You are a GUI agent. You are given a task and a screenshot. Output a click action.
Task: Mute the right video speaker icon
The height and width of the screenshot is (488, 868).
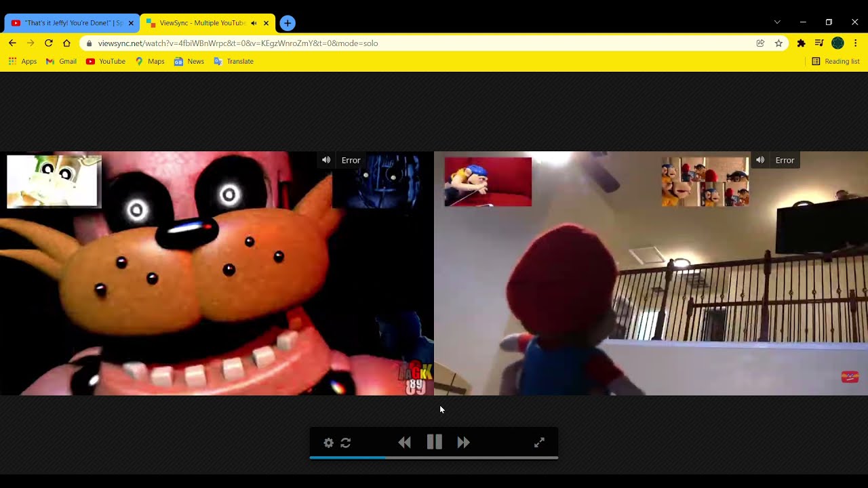(760, 160)
